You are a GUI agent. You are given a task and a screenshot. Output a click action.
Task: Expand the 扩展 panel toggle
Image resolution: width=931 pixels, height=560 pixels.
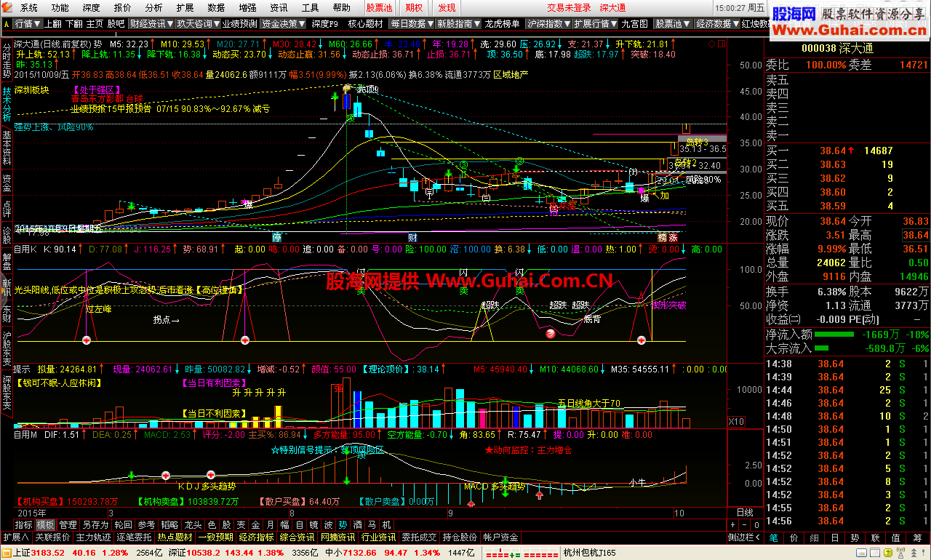click(16, 537)
